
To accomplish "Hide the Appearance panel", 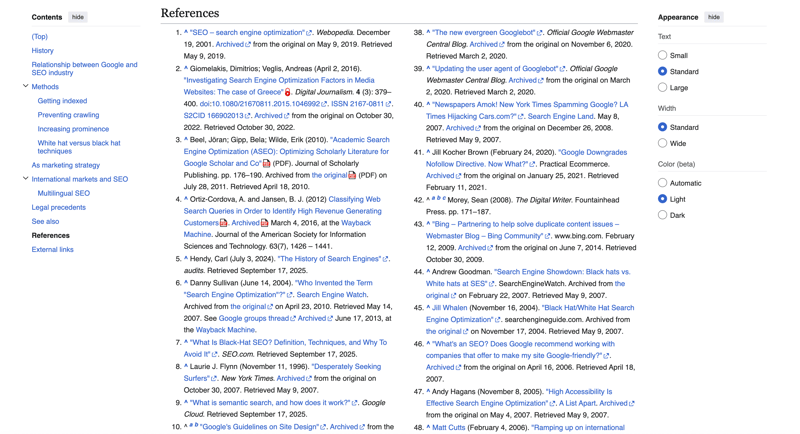I will 713,17.
